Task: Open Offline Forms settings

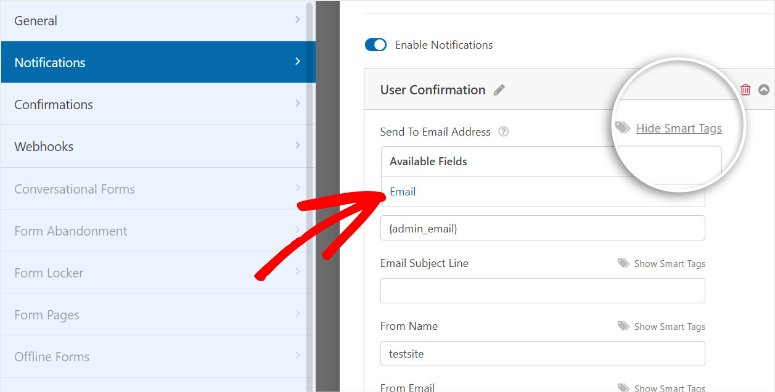Action: [158, 356]
